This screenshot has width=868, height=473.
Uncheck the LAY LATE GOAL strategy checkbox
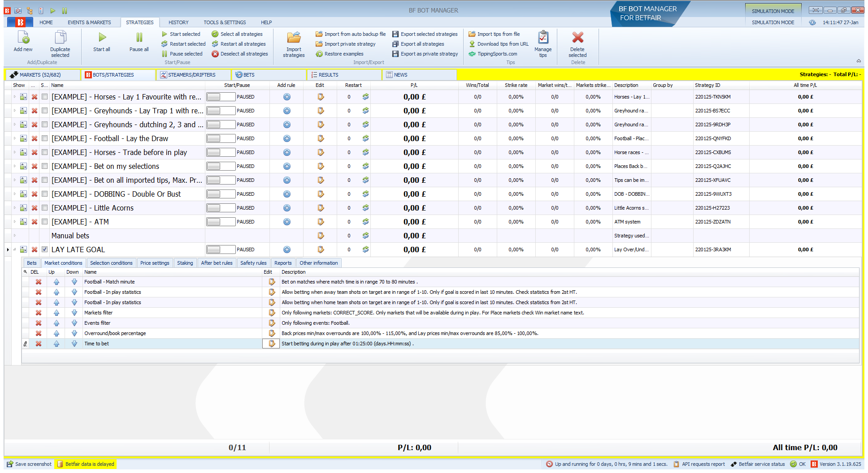pyautogui.click(x=45, y=249)
